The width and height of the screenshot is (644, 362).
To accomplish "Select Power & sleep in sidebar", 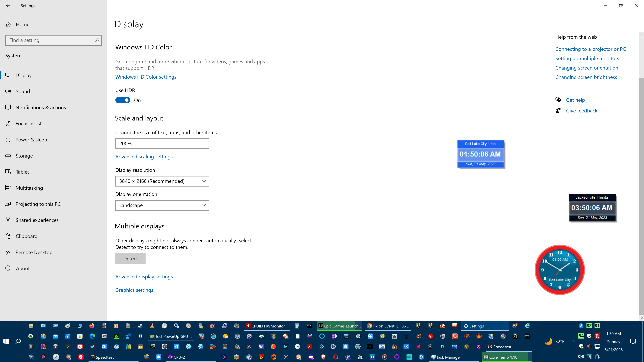I will (x=31, y=140).
